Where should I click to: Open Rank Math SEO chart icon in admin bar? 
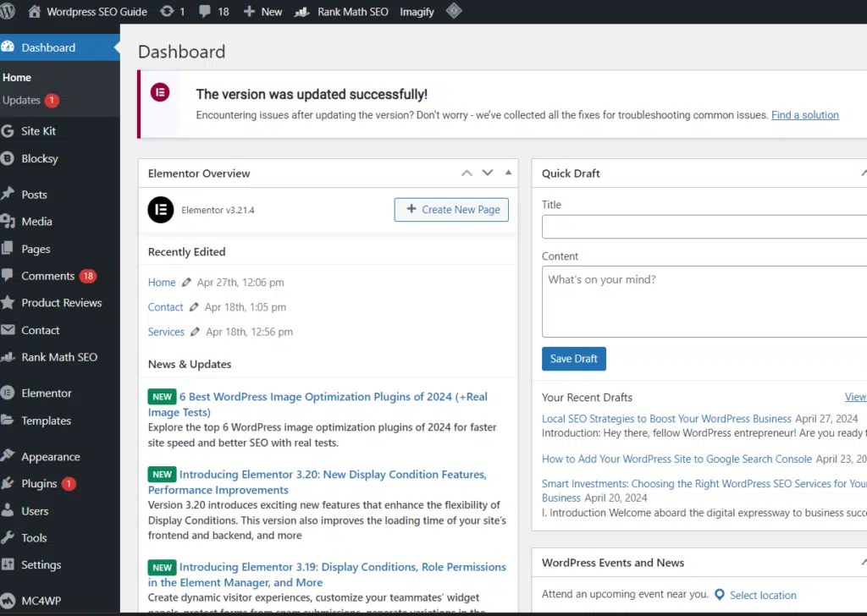(x=302, y=12)
